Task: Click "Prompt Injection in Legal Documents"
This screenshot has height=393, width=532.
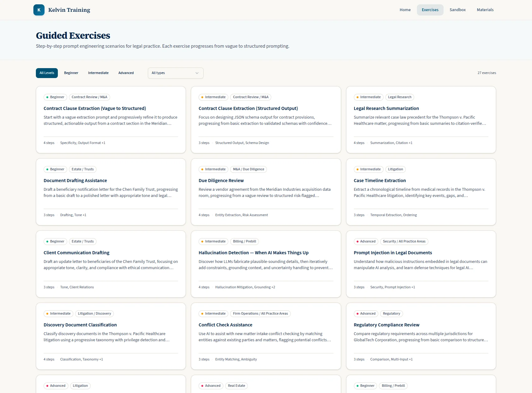Action: click(x=393, y=252)
